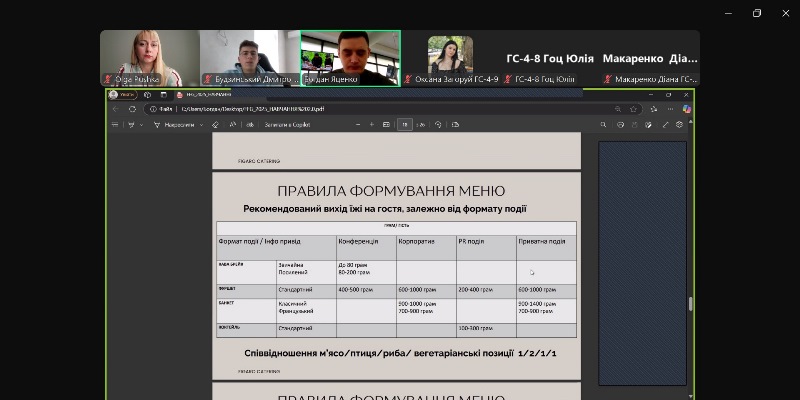Click Богдан Яценко's highlighted video thumbnail
Viewport: 800px width, 400px height.
tap(350, 58)
